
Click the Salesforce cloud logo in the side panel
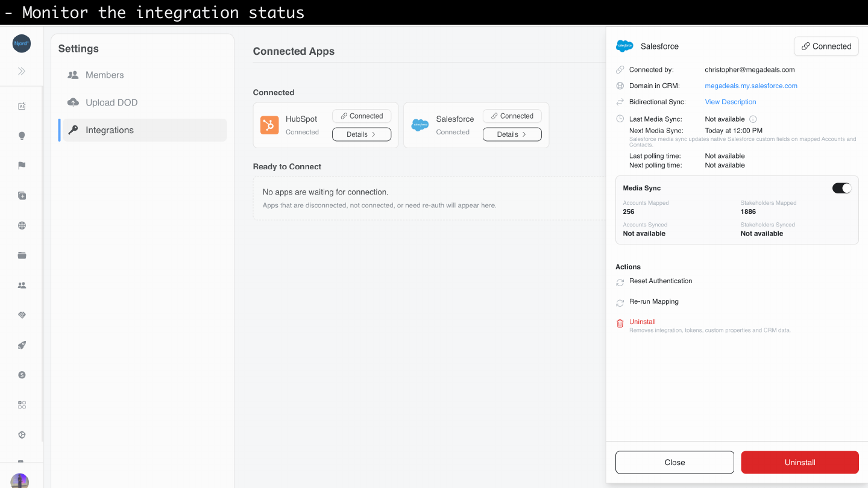click(624, 46)
